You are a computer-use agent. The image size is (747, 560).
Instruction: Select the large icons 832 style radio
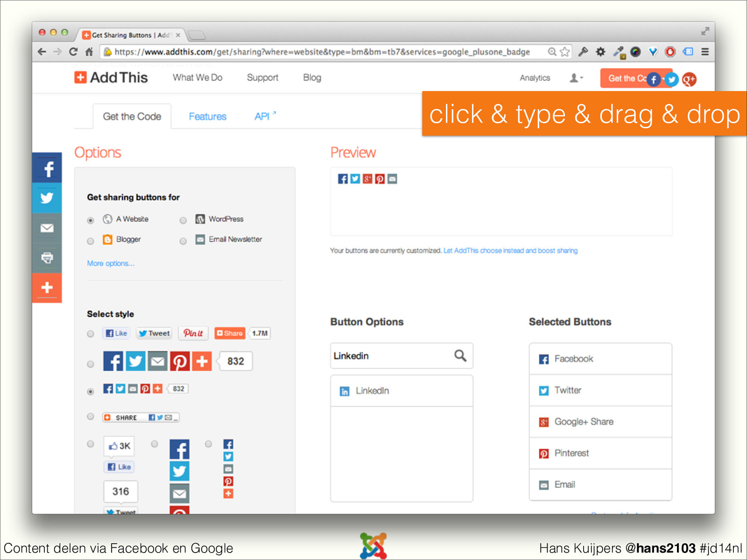pos(91,364)
